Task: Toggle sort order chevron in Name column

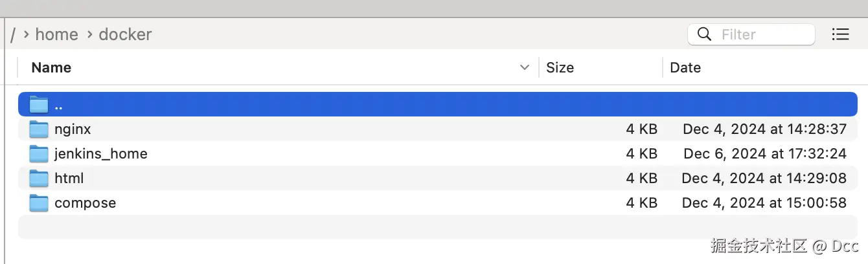Action: tap(525, 67)
